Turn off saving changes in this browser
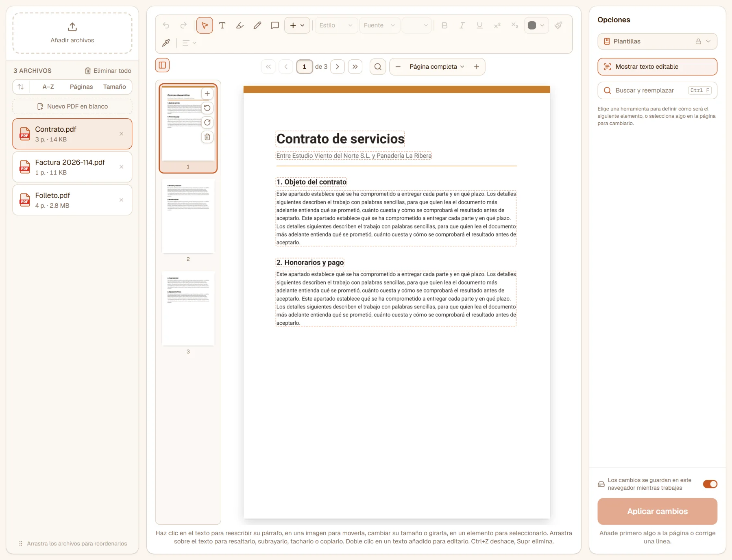This screenshot has height=560, width=732. 710,484
